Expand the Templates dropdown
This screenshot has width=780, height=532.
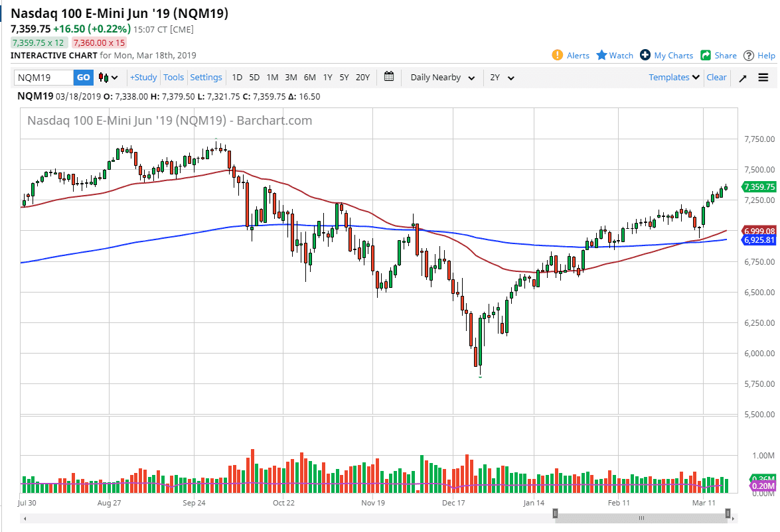tap(672, 78)
